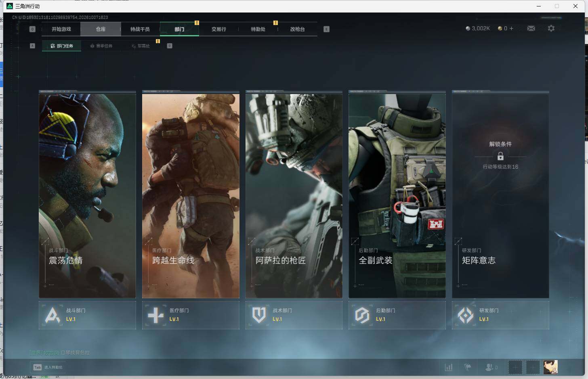This screenshot has width=588, height=379.
Task: Select the 部门 tab
Action: tap(179, 29)
